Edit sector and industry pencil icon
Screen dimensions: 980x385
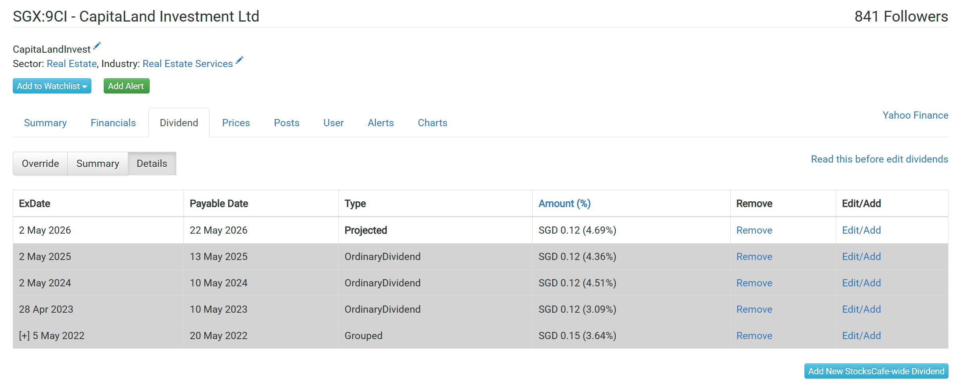[x=239, y=60]
